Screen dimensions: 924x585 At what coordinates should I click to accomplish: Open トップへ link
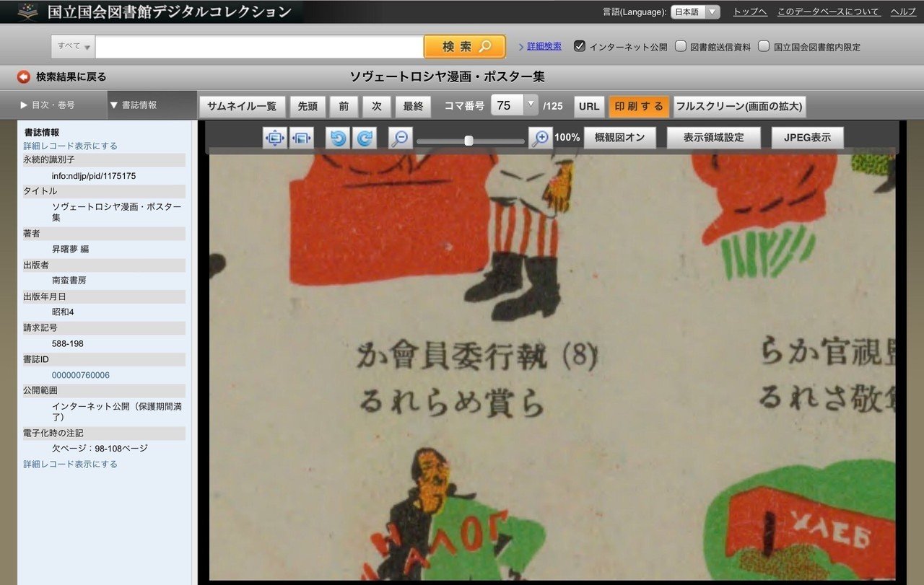tap(750, 12)
